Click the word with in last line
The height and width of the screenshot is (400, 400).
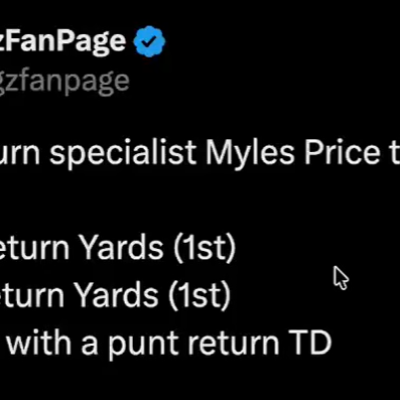click(x=39, y=343)
